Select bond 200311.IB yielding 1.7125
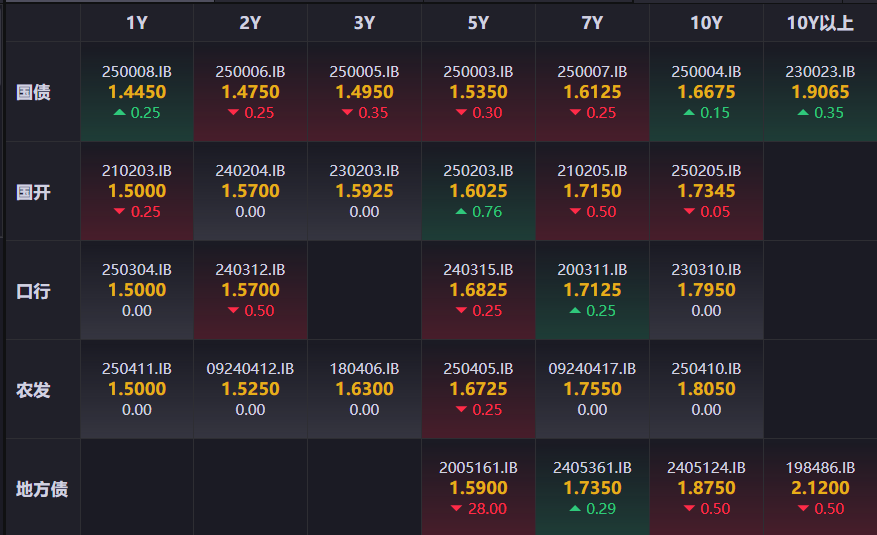 [x=592, y=290]
